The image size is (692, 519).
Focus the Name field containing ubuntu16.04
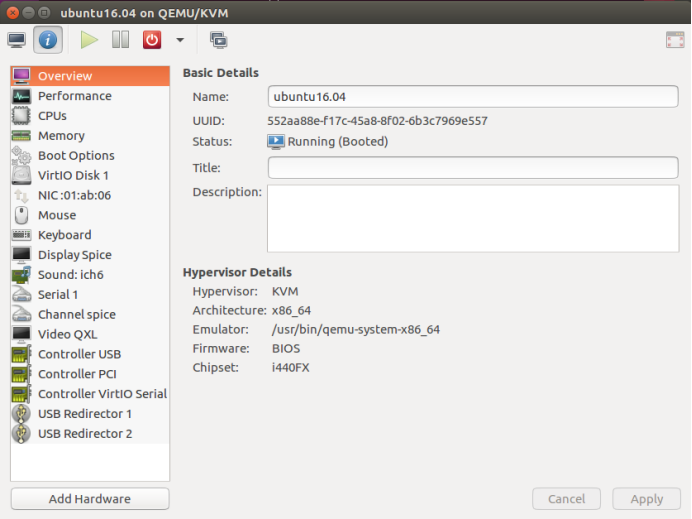pos(473,97)
